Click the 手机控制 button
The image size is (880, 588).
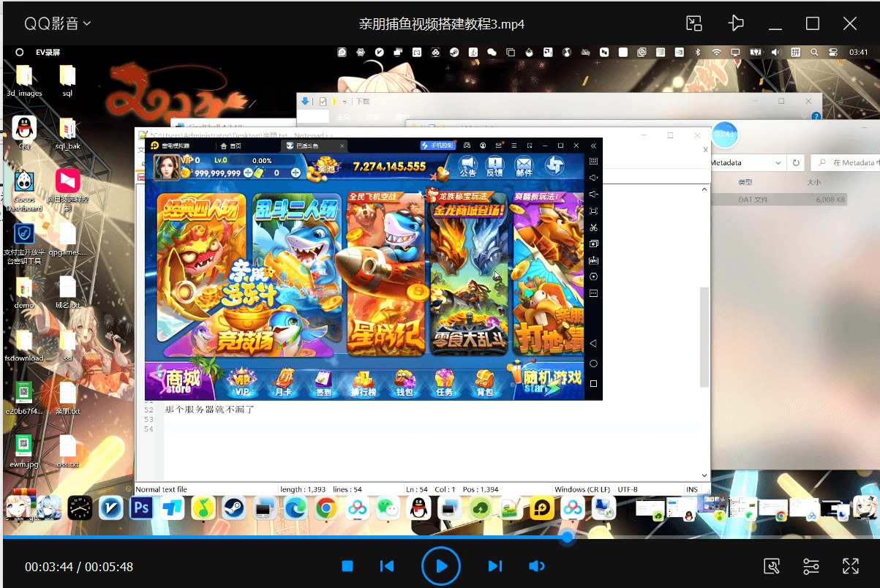pos(439,146)
